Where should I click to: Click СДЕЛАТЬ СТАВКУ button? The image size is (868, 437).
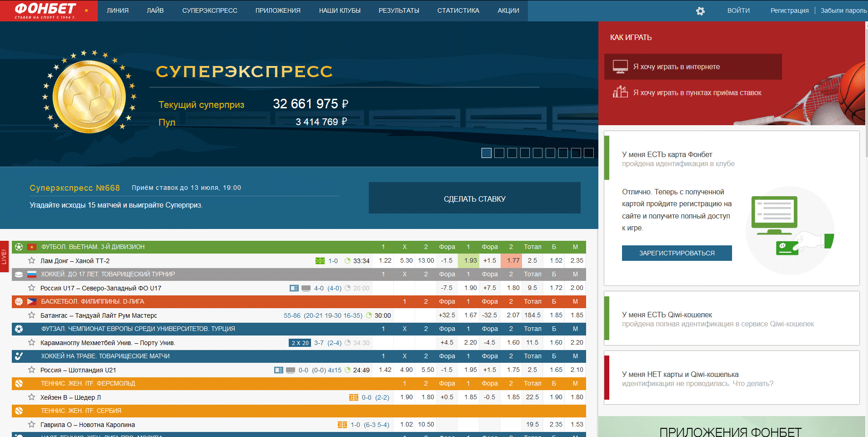(475, 198)
